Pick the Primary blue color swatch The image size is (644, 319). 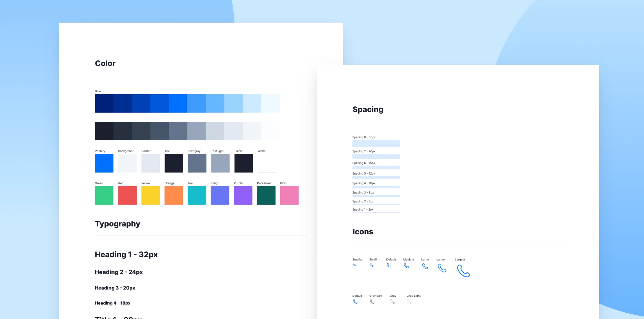coord(104,163)
